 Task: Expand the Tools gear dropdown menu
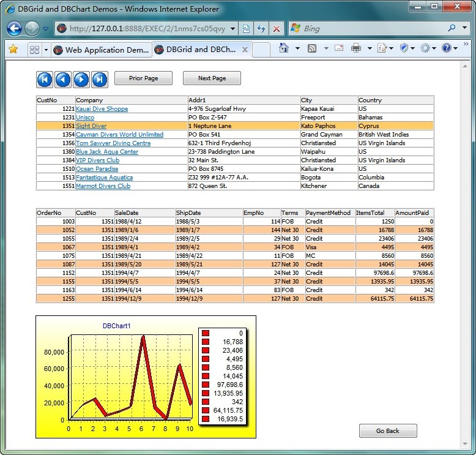point(433,48)
